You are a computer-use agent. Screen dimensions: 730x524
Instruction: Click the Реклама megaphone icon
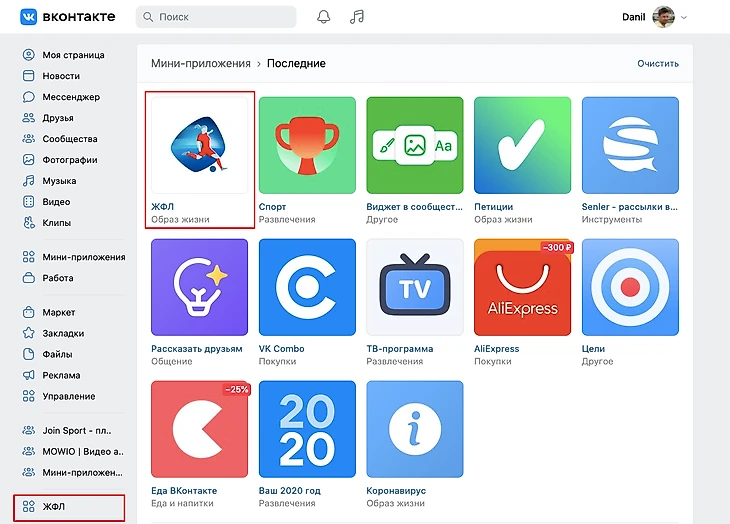click(28, 375)
